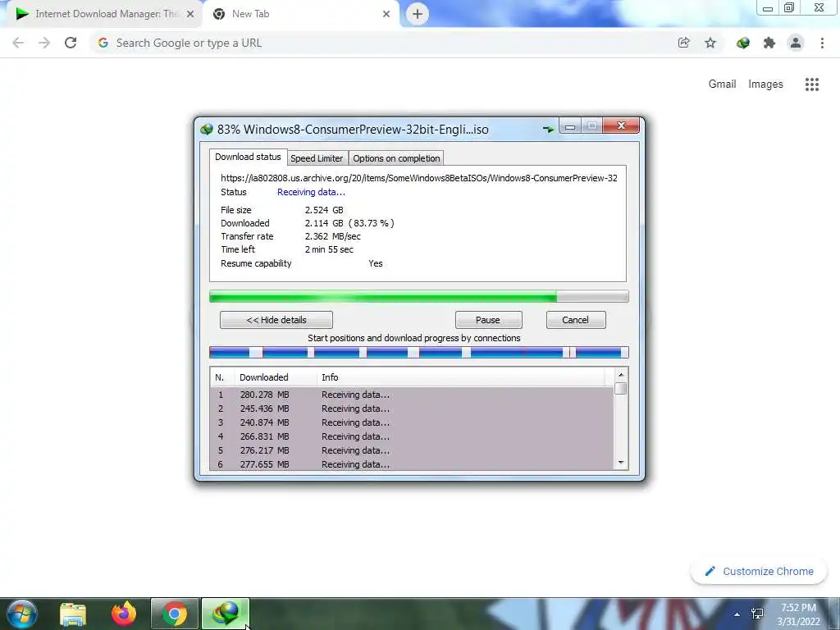
Task: Launch Firefox from the taskbar
Action: click(x=124, y=614)
